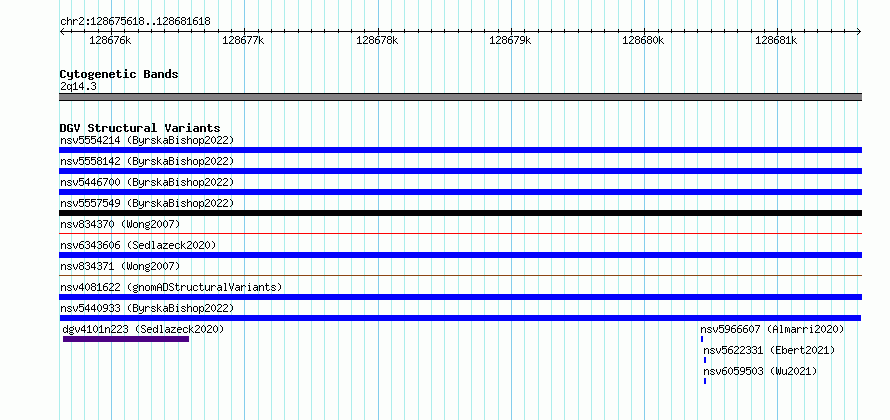Select the blue bar under nsv5440933
This screenshot has width=890, height=420.
click(460, 318)
